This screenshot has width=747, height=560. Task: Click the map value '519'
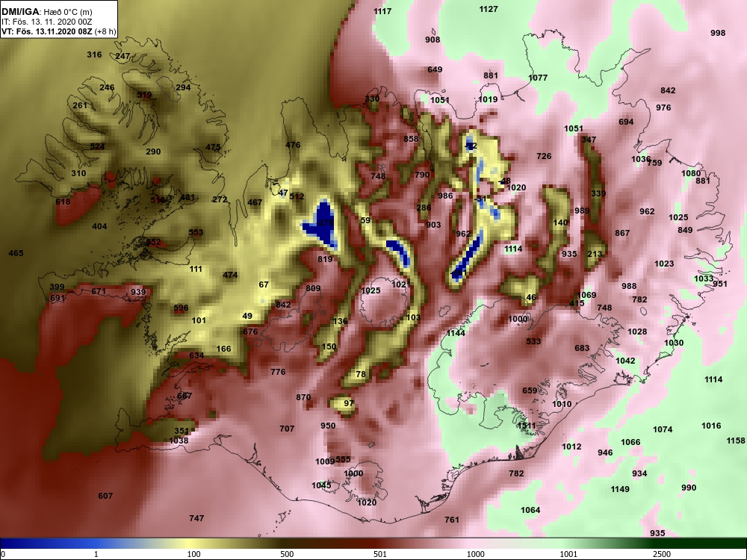(144, 95)
